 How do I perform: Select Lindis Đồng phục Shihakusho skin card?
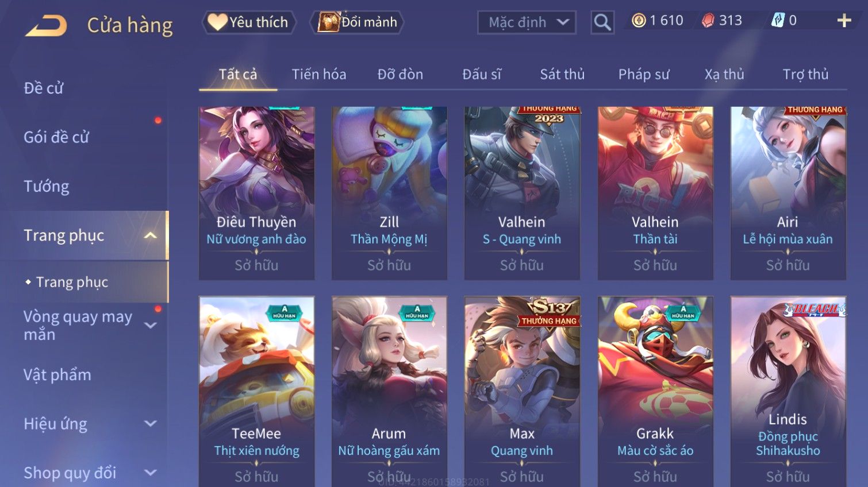[788, 392]
